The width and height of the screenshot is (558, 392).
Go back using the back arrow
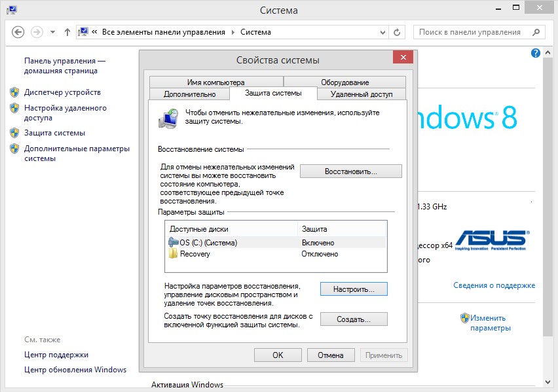(18, 32)
